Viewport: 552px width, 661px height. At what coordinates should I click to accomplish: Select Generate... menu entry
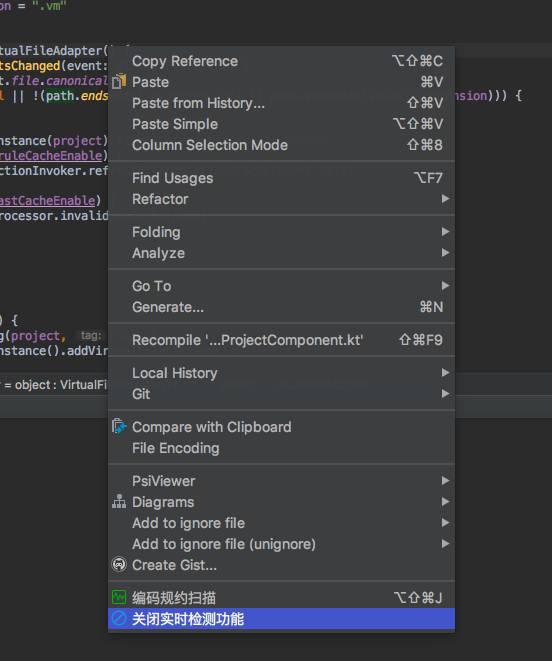[x=281, y=307]
